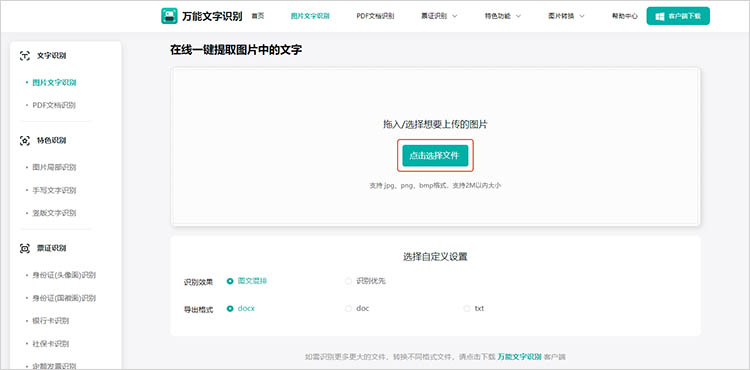The height and width of the screenshot is (370, 750).
Task: Open 身份证(头像面)识别 in the sidebar
Action: [x=64, y=275]
